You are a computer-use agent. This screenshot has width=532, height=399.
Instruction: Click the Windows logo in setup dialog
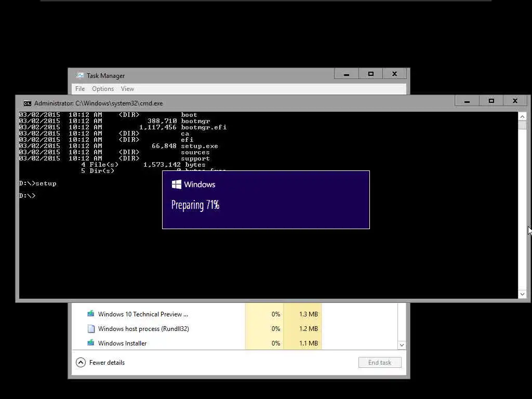[x=177, y=184]
